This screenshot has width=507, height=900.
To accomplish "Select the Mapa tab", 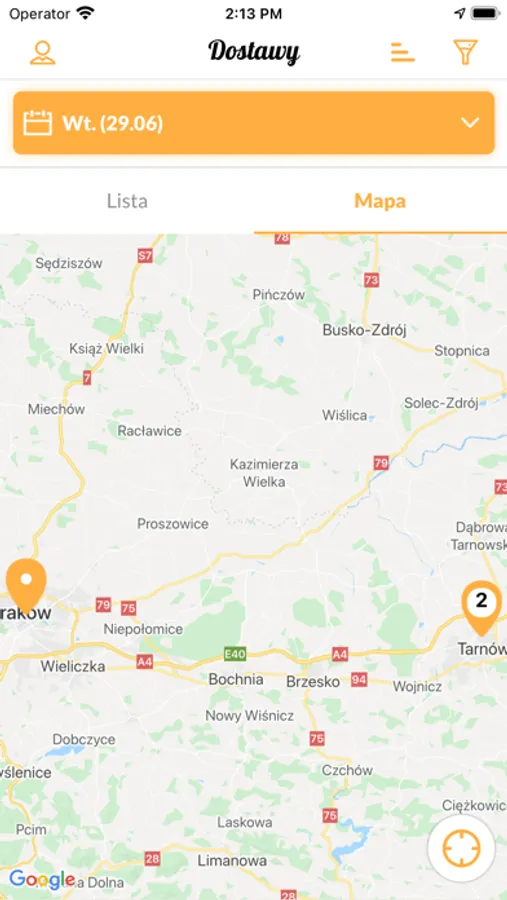I will [x=380, y=201].
